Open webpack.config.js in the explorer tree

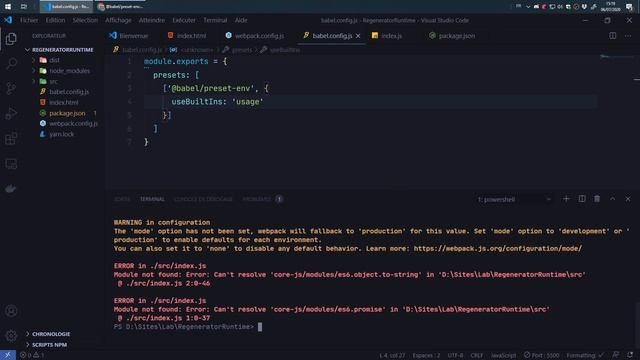73,124
